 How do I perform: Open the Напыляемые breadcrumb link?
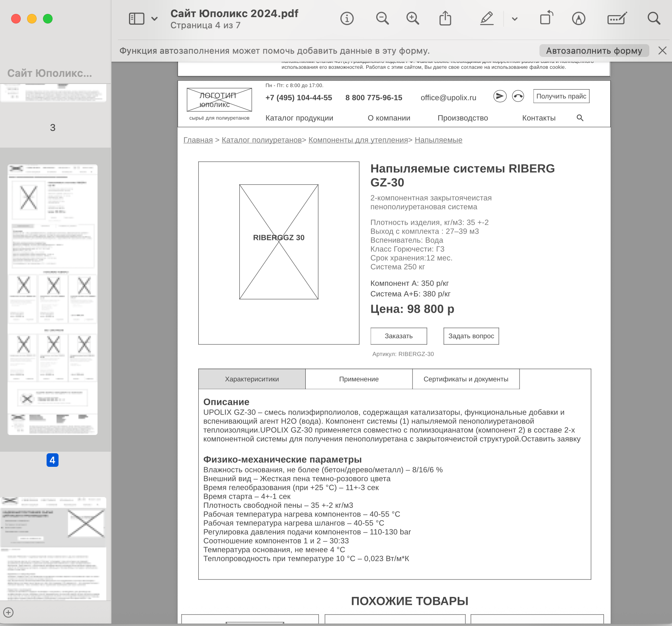coord(438,140)
